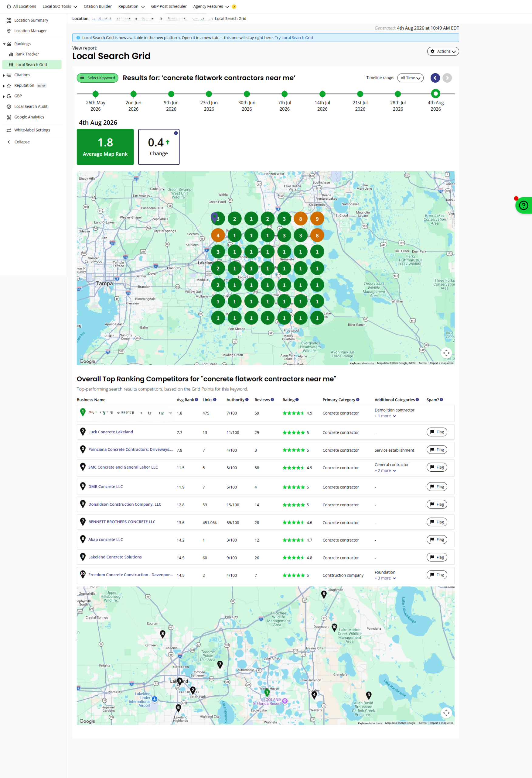The image size is (532, 778).
Task: Open Rank Tracker in sidebar
Action: click(x=27, y=54)
